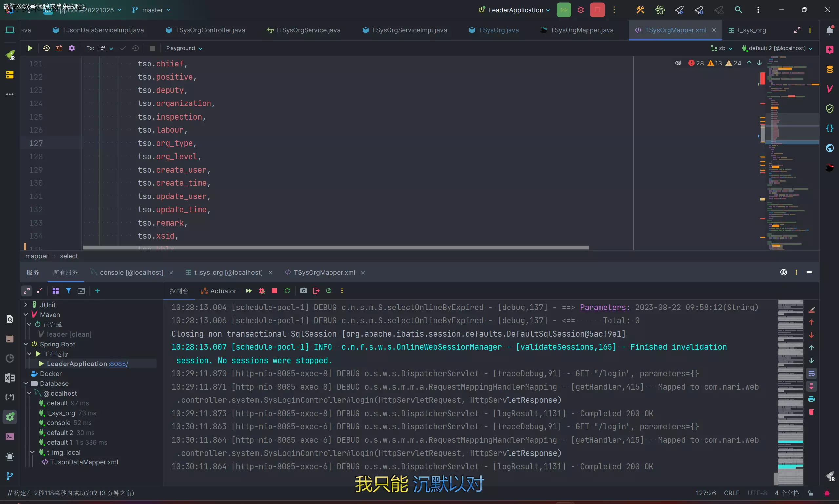The width and height of the screenshot is (839, 504).
Task: Open notifications bell on right sidebar
Action: pyautogui.click(x=829, y=30)
